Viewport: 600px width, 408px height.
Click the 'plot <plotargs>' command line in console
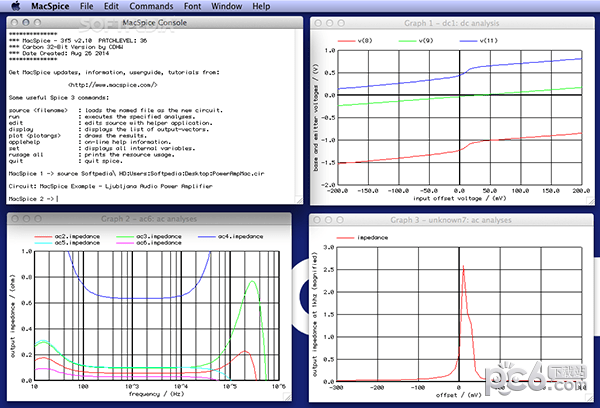[77, 135]
